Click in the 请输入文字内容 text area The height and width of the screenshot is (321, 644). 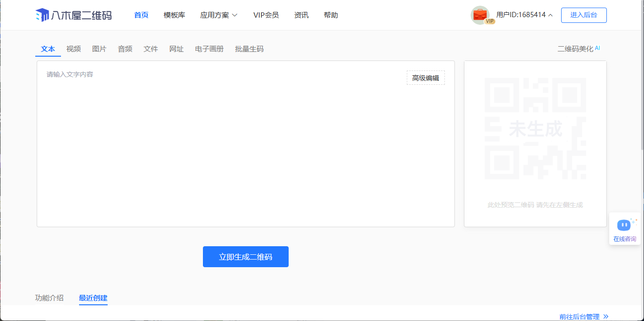246,144
